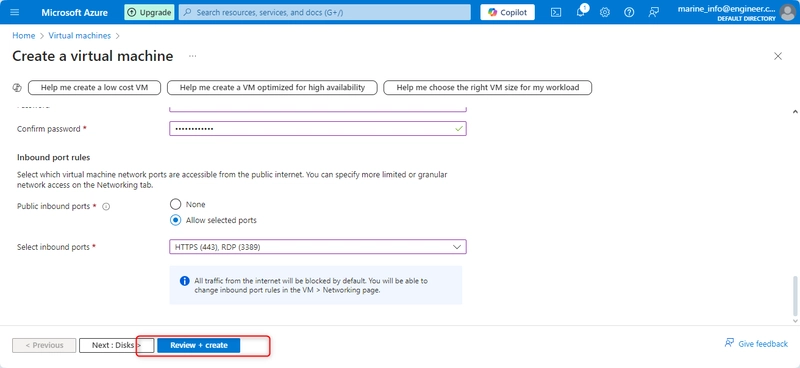Open the feedback icon in the top bar
Viewport: 800px width, 368px height.
654,12
